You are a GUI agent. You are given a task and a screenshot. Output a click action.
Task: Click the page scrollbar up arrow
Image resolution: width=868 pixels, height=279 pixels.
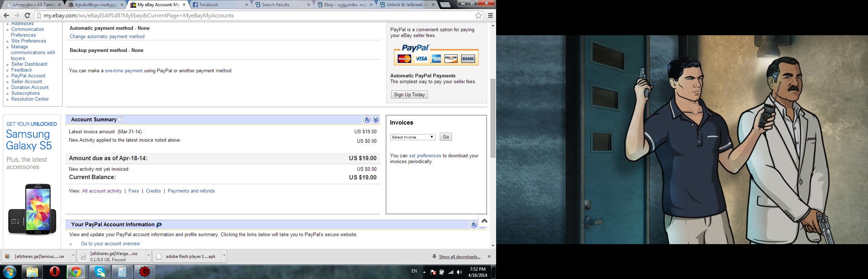coord(493,25)
